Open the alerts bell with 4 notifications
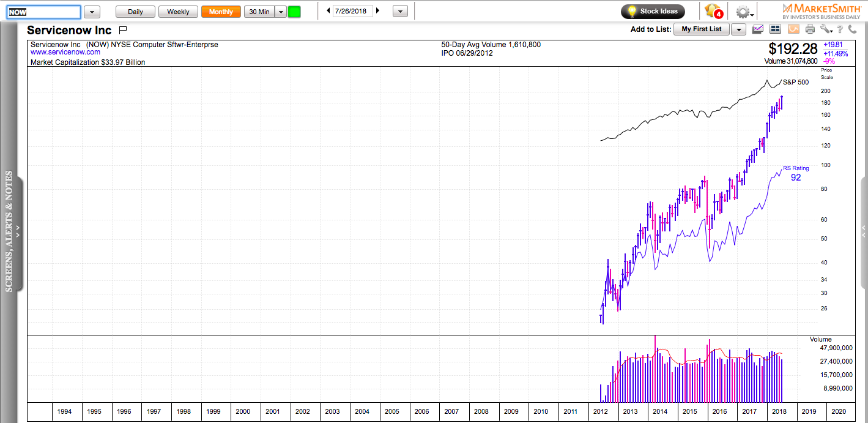Screen dimensions: 868x423 [x=713, y=11]
